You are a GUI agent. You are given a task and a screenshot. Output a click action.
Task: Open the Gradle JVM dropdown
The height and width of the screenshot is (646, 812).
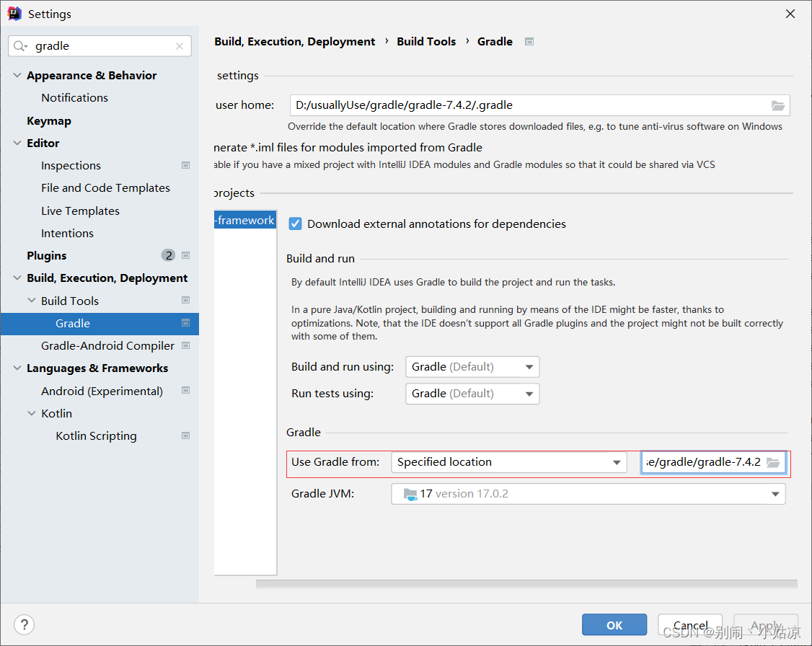[588, 494]
